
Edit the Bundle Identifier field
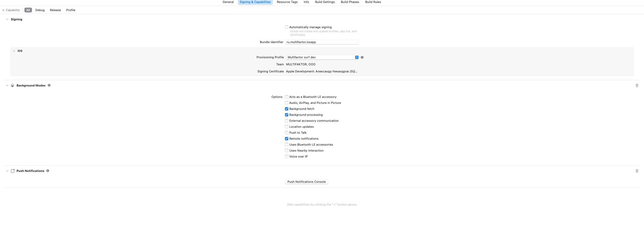click(x=322, y=42)
